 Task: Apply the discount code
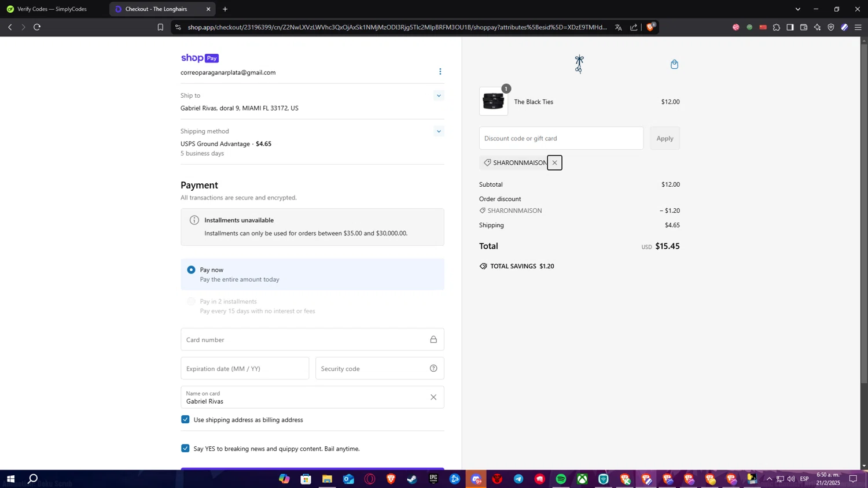[665, 138]
